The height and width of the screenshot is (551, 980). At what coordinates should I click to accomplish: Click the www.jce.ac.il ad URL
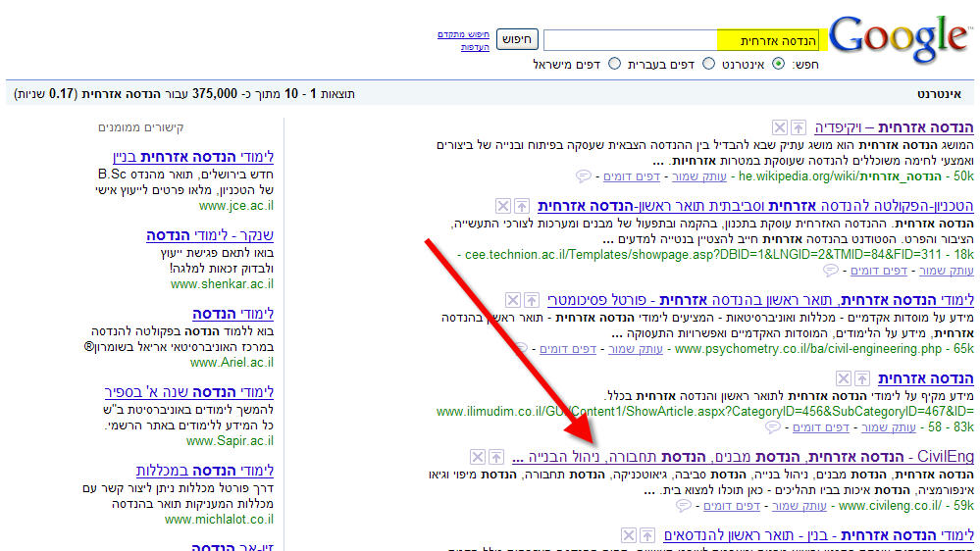(x=236, y=206)
